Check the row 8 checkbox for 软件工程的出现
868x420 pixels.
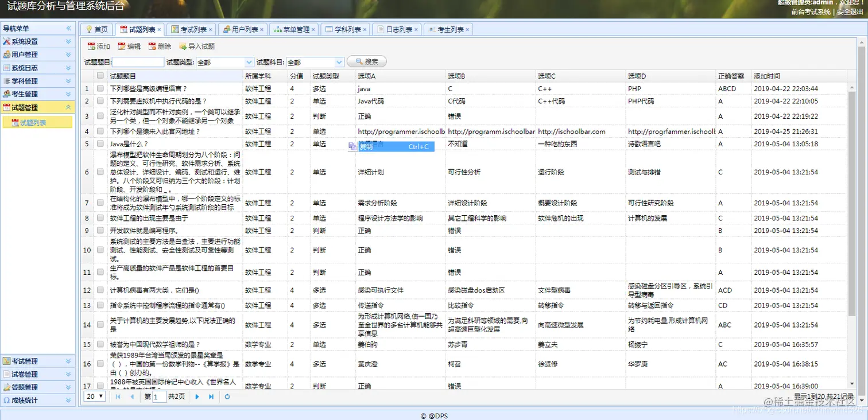[x=100, y=218]
